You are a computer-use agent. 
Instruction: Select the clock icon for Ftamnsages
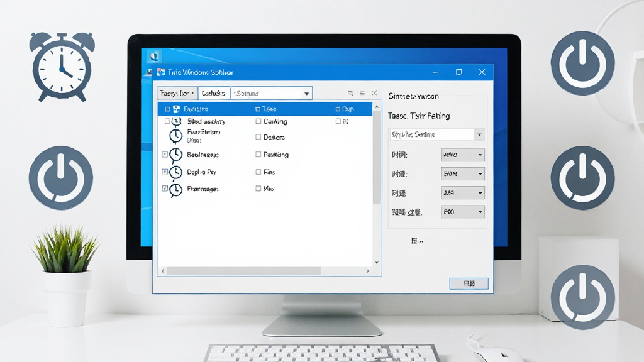tap(176, 190)
